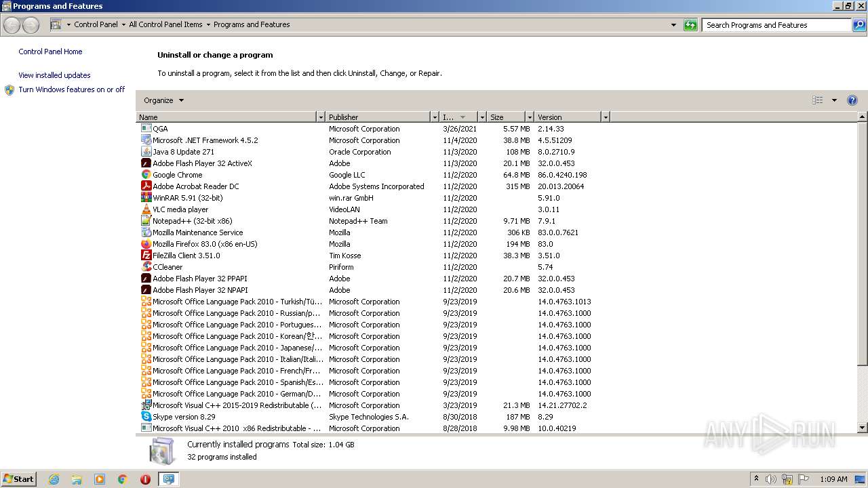Select the Microsoft Visual C++ 2010 x86 Redistributable row

pyautogui.click(x=497, y=428)
